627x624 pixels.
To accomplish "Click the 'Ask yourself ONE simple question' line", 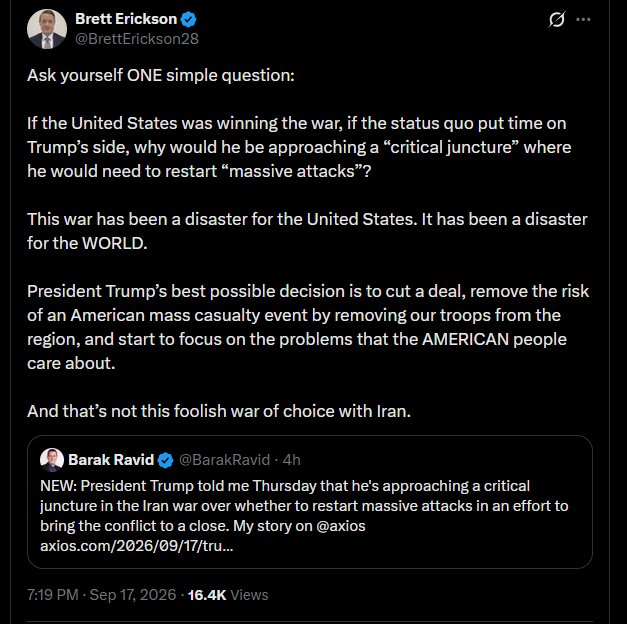I will 161,75.
